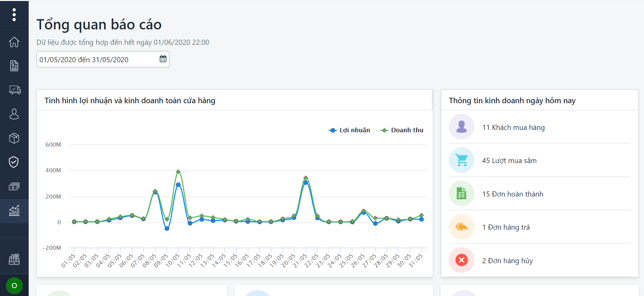Click the red cancelled order X icon
The width and height of the screenshot is (644, 296).
click(x=461, y=260)
